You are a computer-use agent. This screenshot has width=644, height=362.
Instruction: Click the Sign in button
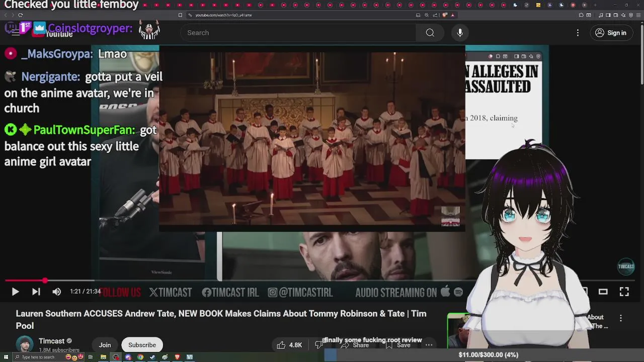(611, 33)
